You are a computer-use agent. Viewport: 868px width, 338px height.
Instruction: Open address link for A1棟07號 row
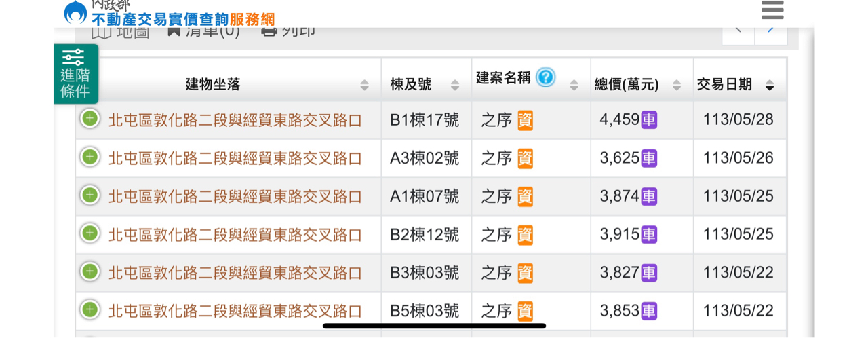pos(235,196)
